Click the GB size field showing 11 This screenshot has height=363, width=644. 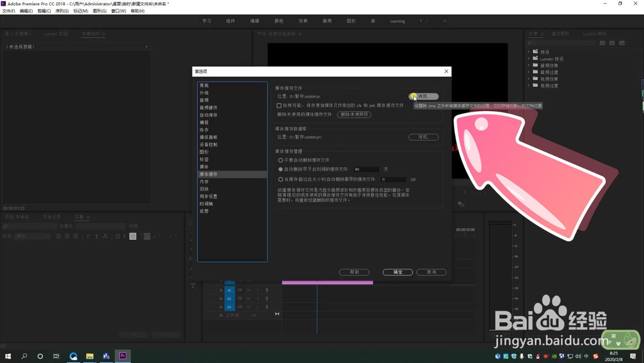(393, 179)
